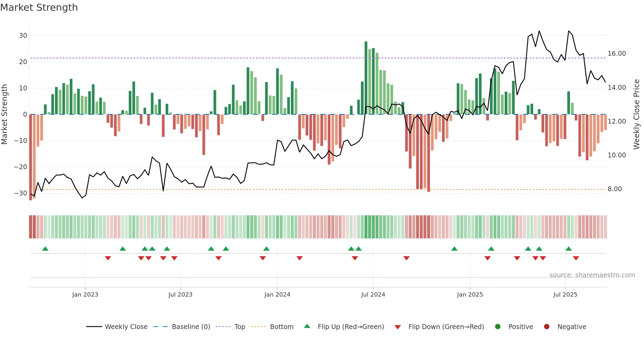This screenshot has height=362, width=644.
Task: Click the −20 market strength axis label
Action: pos(20,167)
